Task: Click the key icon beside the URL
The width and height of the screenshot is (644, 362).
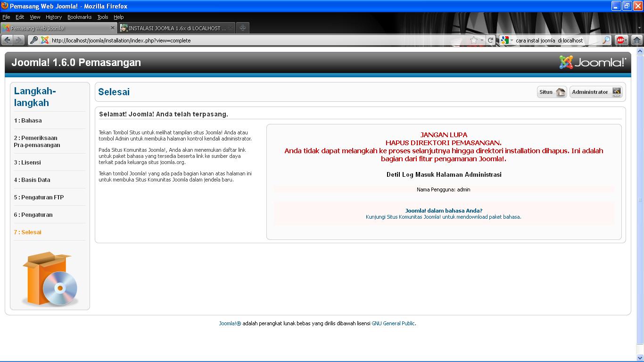Action: [x=33, y=41]
